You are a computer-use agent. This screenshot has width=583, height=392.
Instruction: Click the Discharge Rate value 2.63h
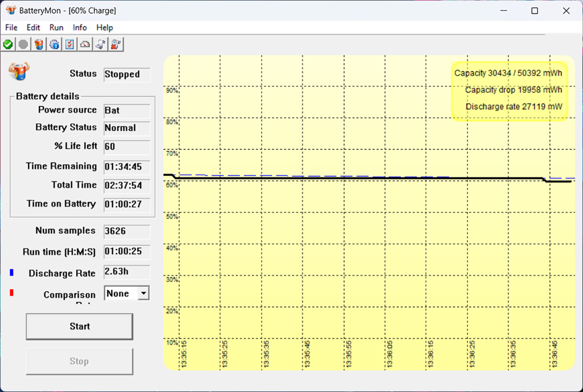coord(127,272)
